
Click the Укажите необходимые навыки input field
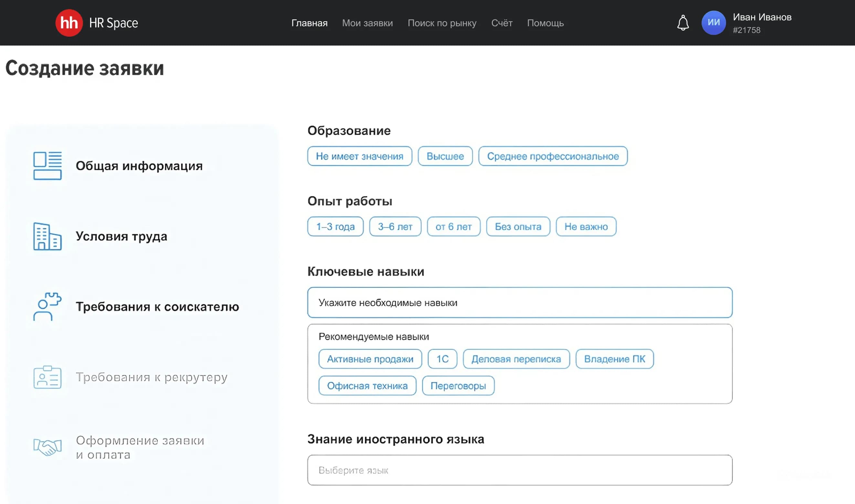coord(520,303)
